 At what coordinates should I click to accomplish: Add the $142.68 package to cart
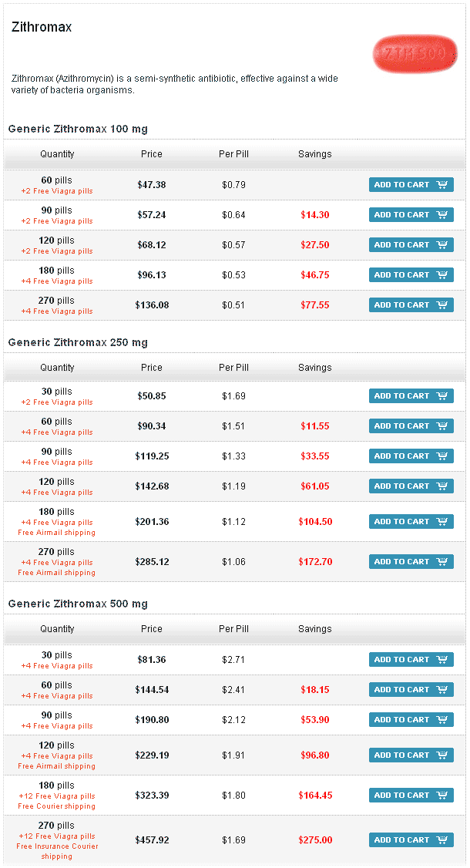[411, 486]
